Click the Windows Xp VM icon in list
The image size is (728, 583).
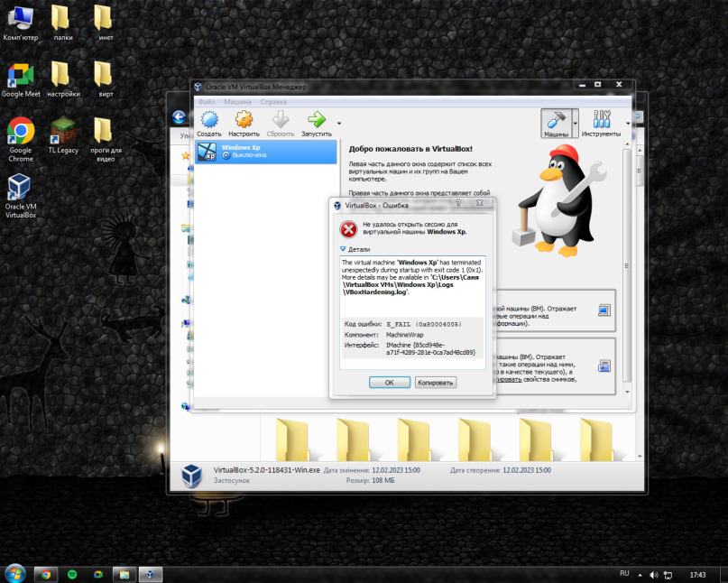(207, 152)
